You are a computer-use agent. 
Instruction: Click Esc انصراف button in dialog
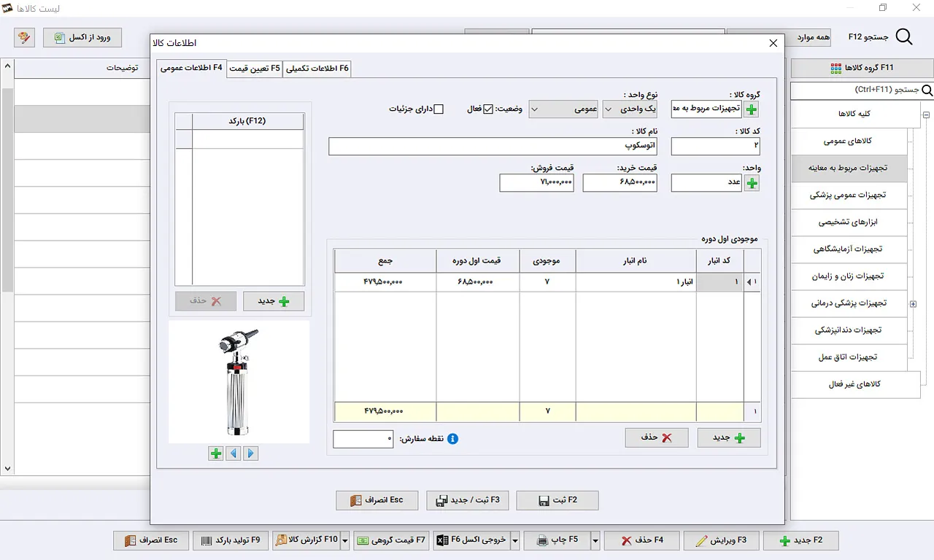(x=377, y=500)
